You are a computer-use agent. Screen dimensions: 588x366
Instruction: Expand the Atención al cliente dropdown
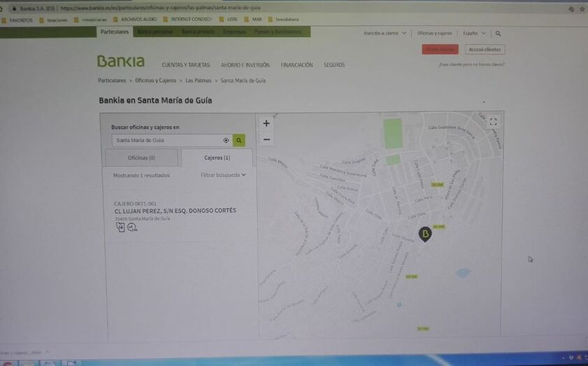click(x=385, y=34)
